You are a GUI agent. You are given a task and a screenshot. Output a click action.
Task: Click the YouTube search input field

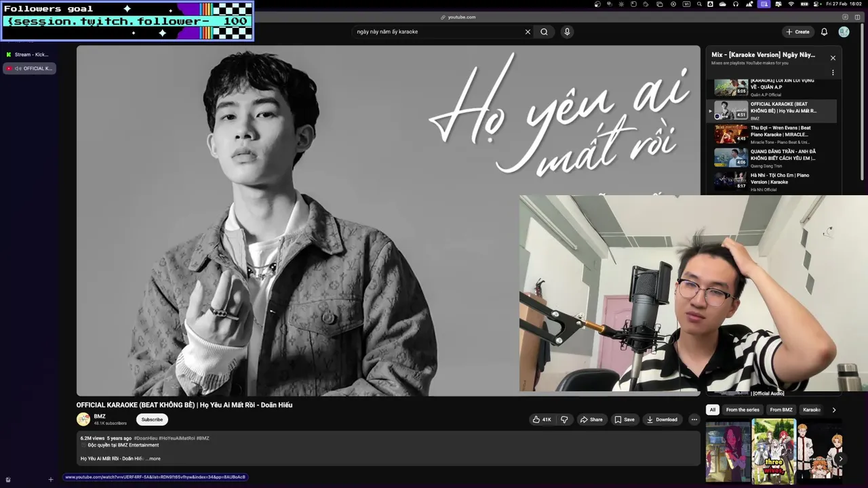437,32
